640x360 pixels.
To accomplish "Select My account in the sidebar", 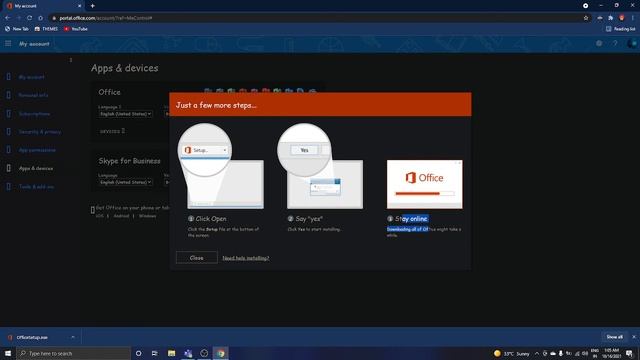I will (x=31, y=77).
